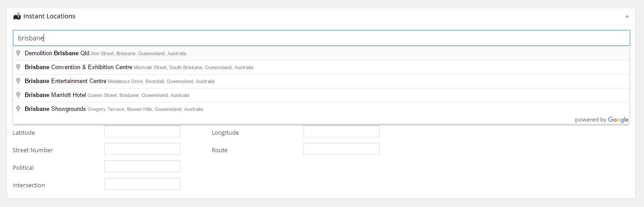This screenshot has height=207, width=644.
Task: Click the Route label
Action: pos(219,150)
